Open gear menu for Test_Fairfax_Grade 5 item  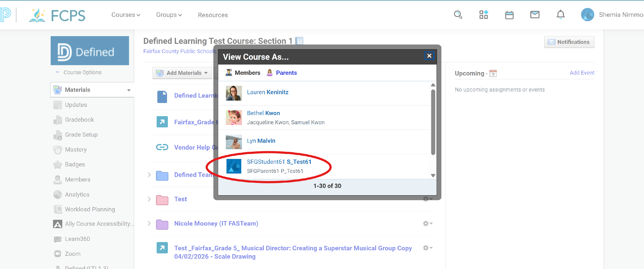[x=427, y=248]
